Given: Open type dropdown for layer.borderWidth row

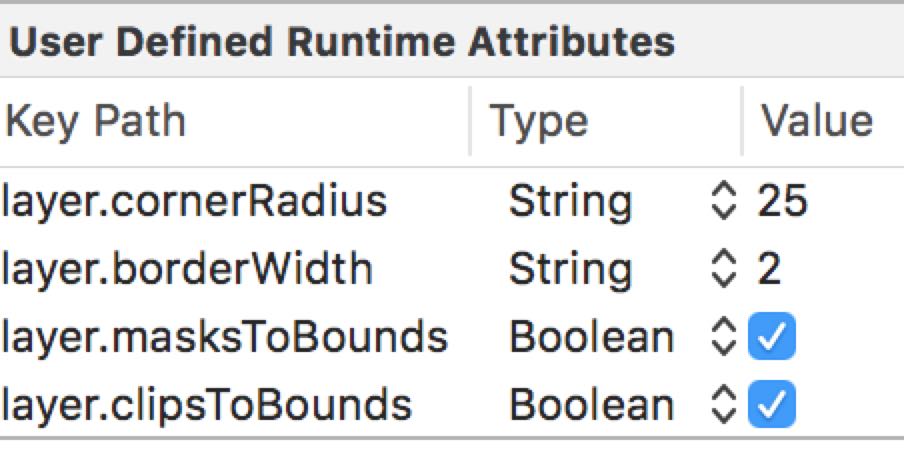Looking at the screenshot, I should [722, 270].
